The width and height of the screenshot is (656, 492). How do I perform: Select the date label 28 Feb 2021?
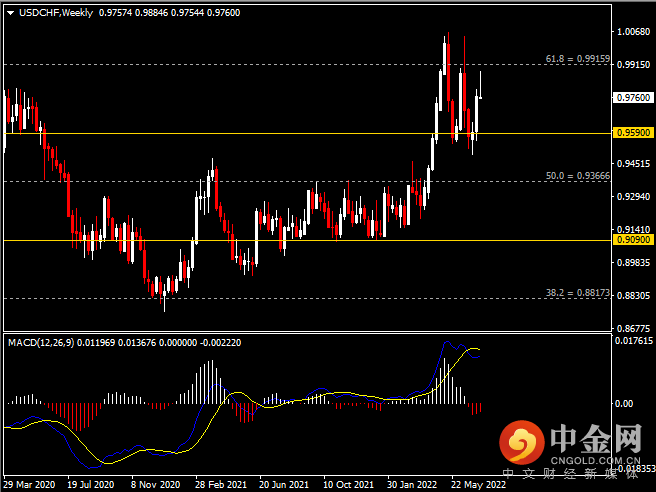point(221,484)
